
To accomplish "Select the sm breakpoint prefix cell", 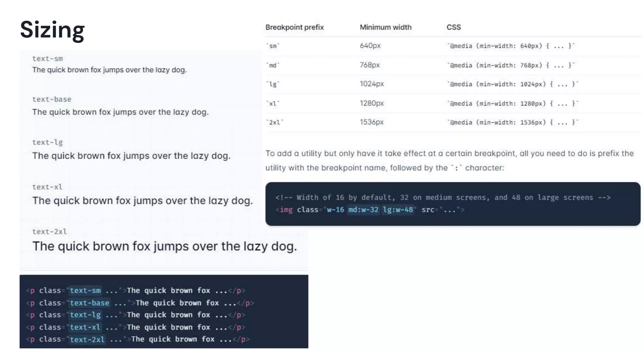I will pyautogui.click(x=273, y=46).
